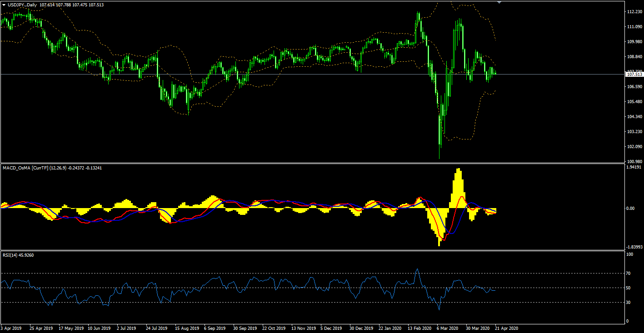Click the 30 Mar 2020 date label
This screenshot has width=644, height=333.
(x=478, y=328)
